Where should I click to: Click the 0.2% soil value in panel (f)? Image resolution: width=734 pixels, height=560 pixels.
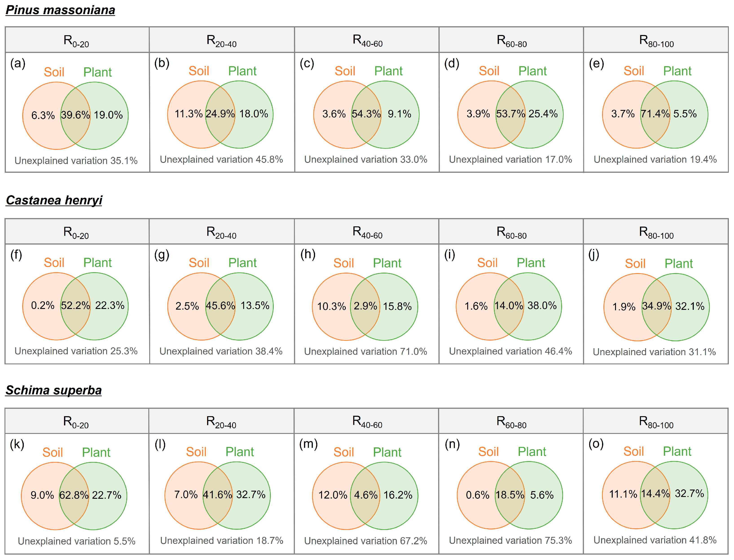[x=43, y=305]
